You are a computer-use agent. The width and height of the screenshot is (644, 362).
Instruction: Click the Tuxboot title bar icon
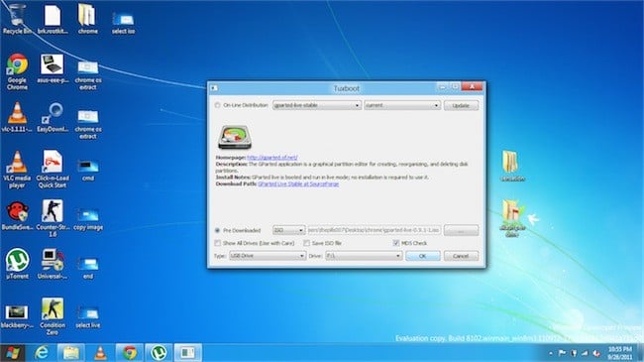click(x=214, y=88)
